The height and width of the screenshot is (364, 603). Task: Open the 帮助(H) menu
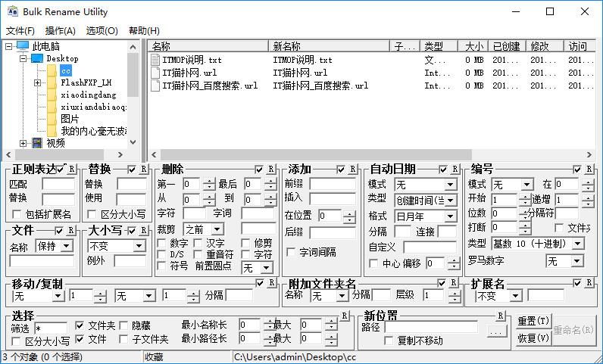pos(144,31)
